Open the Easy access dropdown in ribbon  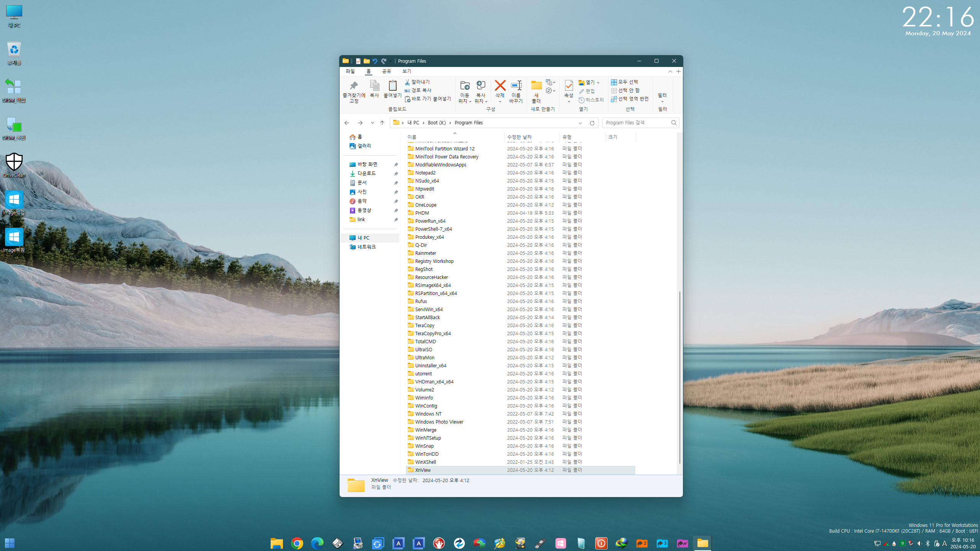point(551,91)
